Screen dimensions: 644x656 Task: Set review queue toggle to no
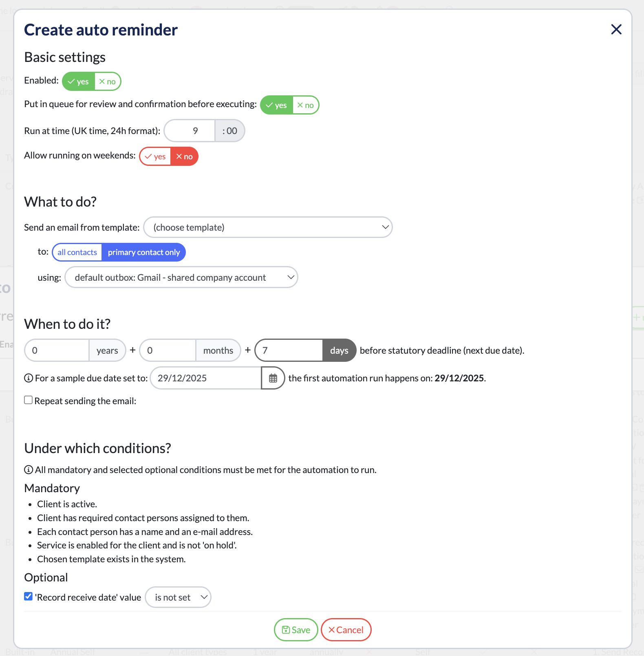click(x=306, y=105)
